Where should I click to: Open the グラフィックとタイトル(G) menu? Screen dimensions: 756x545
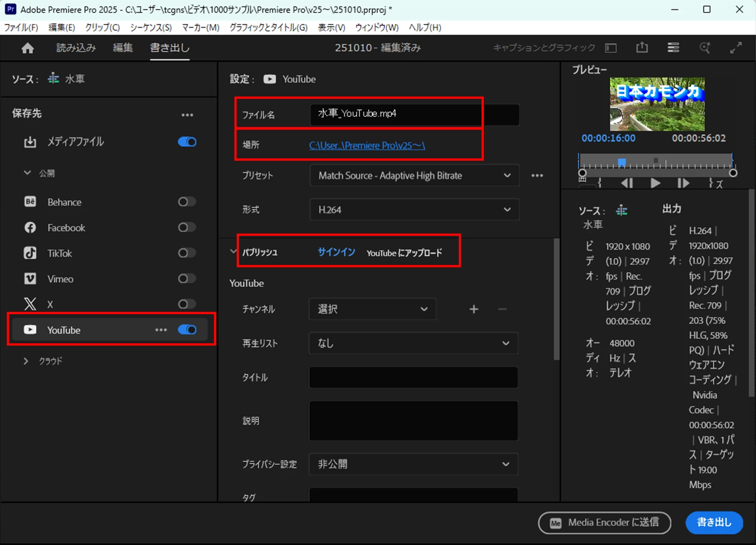click(269, 27)
